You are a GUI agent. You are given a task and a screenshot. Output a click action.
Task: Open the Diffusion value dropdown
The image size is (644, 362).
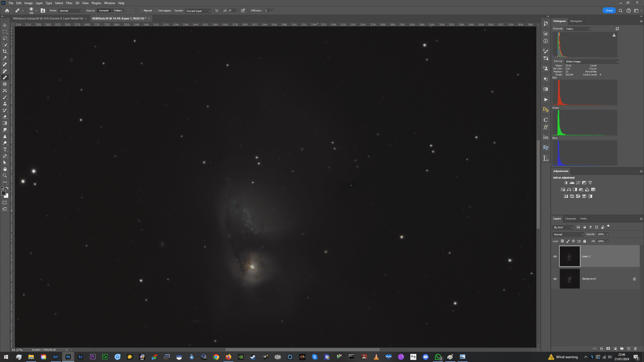272,11
